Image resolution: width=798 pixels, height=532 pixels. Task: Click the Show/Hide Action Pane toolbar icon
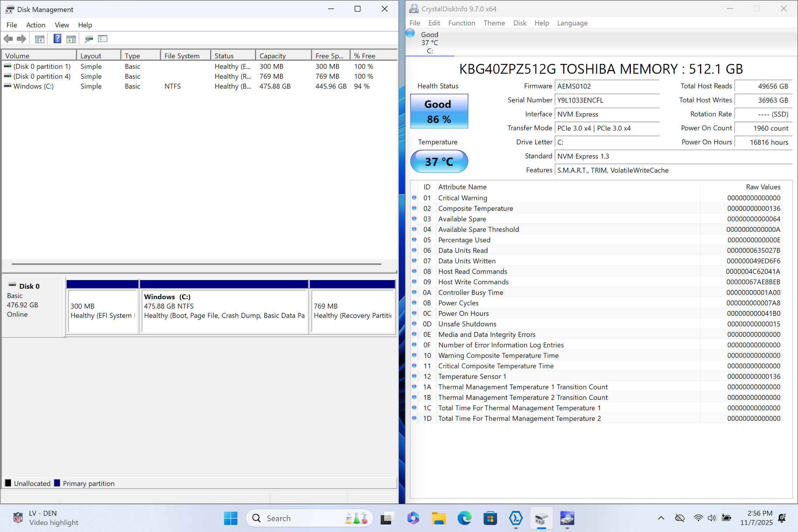71,39
